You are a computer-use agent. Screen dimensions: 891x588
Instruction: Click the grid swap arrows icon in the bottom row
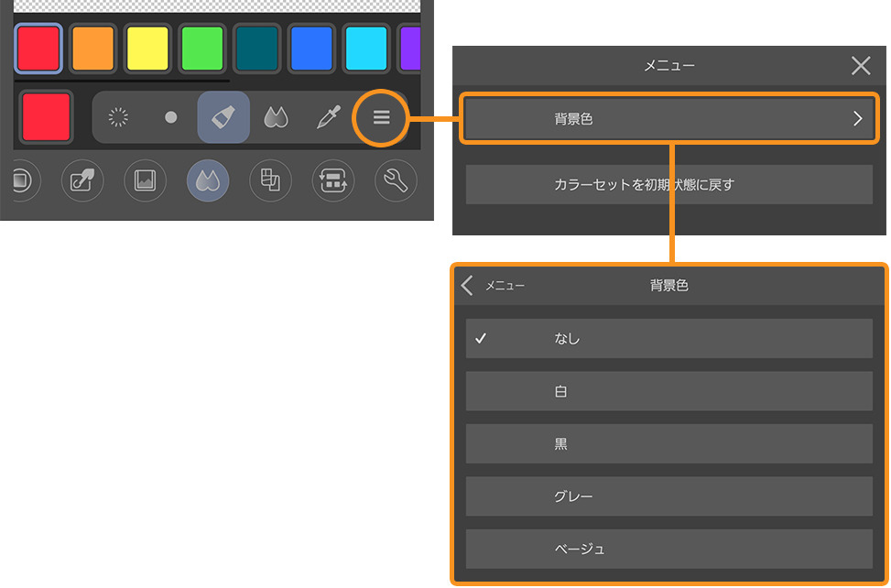(x=333, y=180)
